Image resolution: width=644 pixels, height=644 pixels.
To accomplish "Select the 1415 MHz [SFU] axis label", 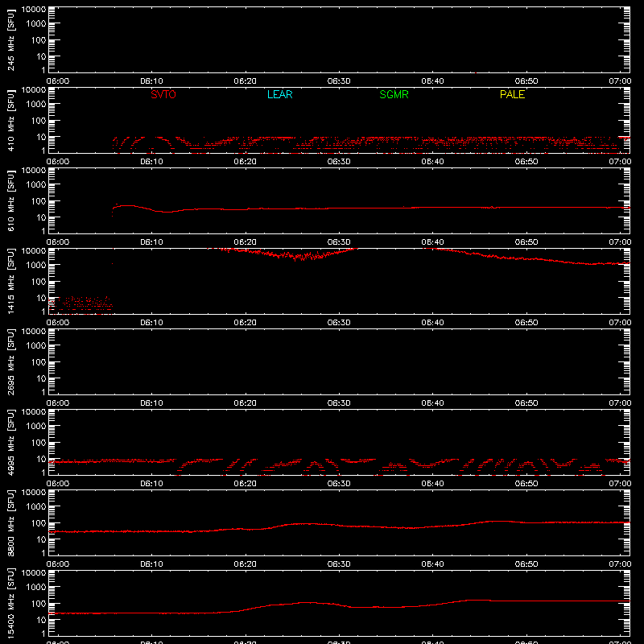I will (x=11, y=282).
